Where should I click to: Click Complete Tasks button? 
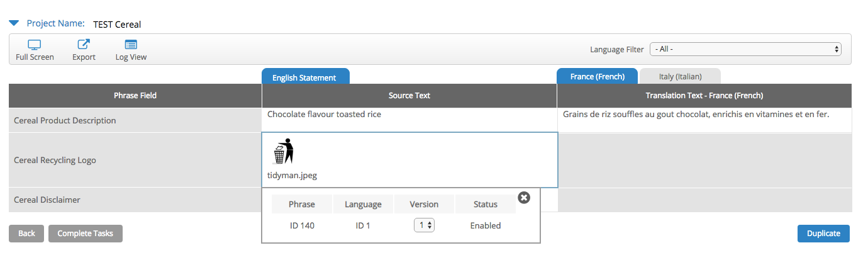[85, 233]
